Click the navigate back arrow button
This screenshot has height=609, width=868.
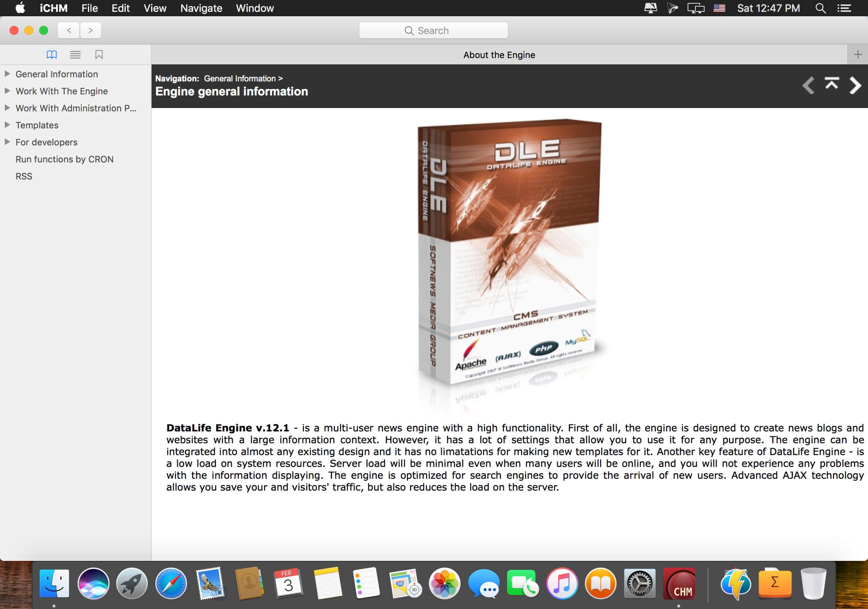pos(807,86)
